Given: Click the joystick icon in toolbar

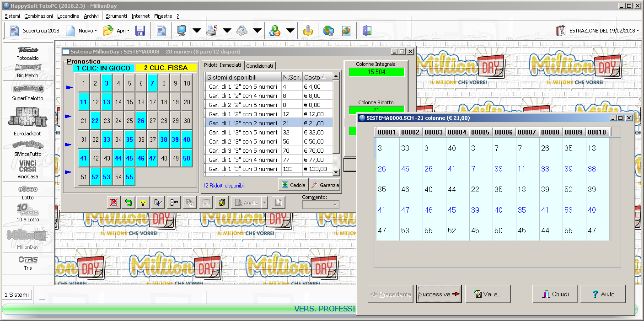Looking at the screenshot, I should [x=308, y=31].
